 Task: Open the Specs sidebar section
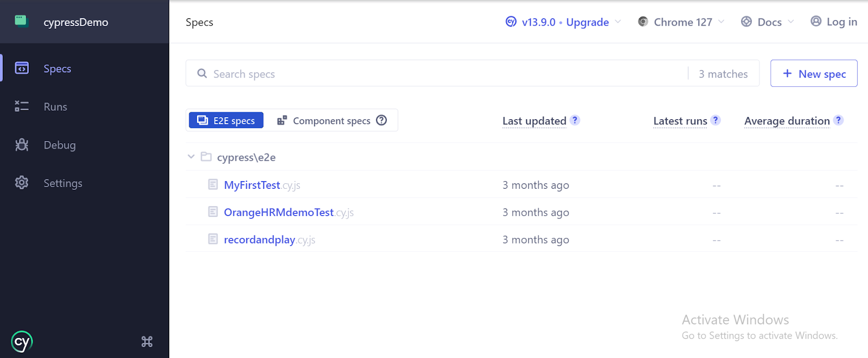(85, 68)
